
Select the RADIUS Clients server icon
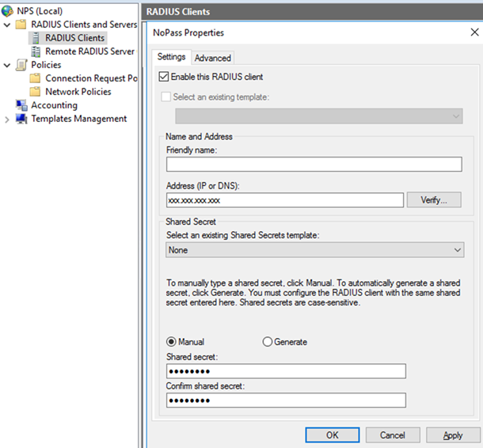coord(36,38)
